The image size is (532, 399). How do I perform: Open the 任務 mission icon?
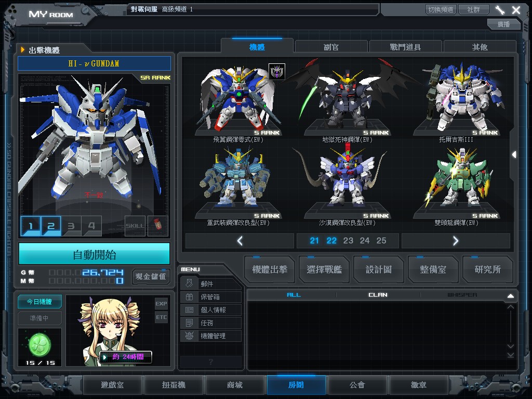tap(189, 323)
